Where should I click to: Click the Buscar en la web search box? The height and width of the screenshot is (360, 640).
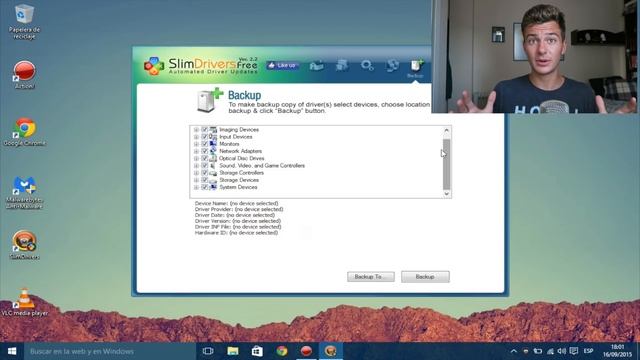coord(110,351)
